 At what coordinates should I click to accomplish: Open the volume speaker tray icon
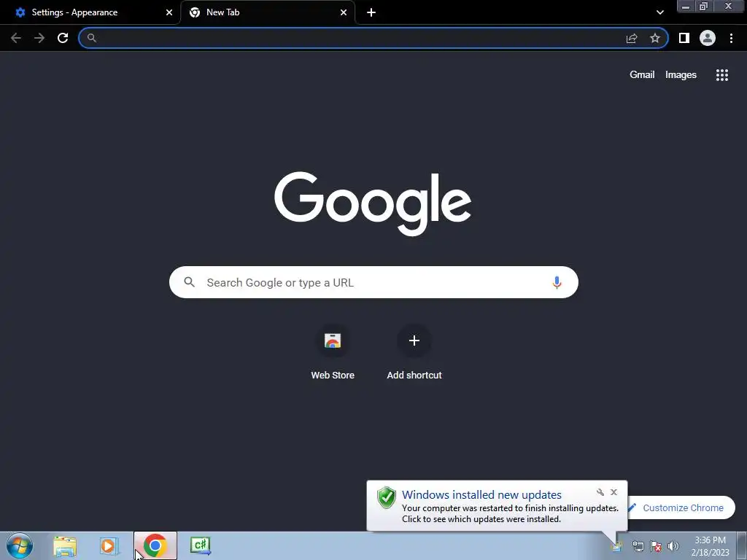(673, 546)
